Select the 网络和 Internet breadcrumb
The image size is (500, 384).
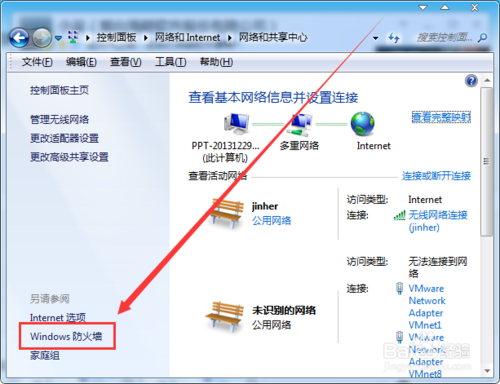point(187,37)
